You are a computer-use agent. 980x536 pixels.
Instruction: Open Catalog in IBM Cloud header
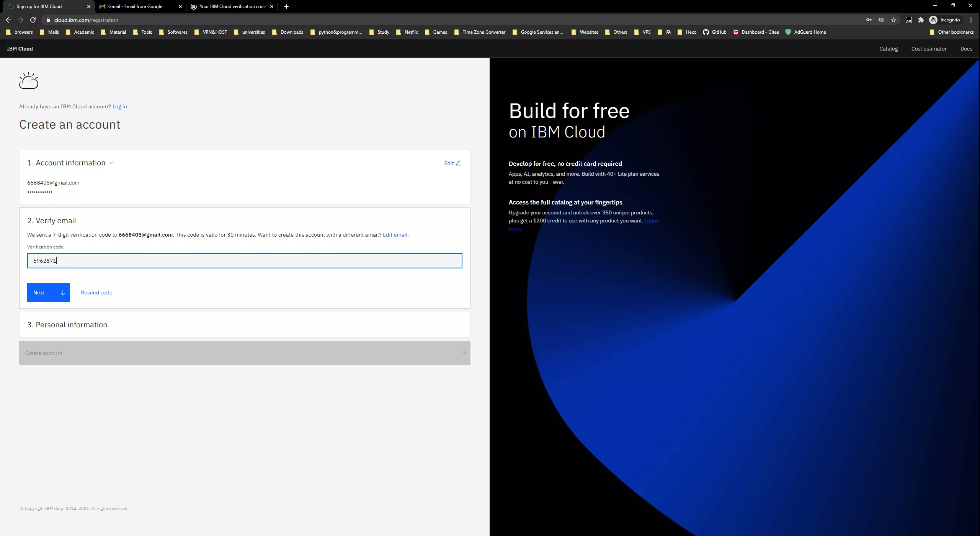889,49
